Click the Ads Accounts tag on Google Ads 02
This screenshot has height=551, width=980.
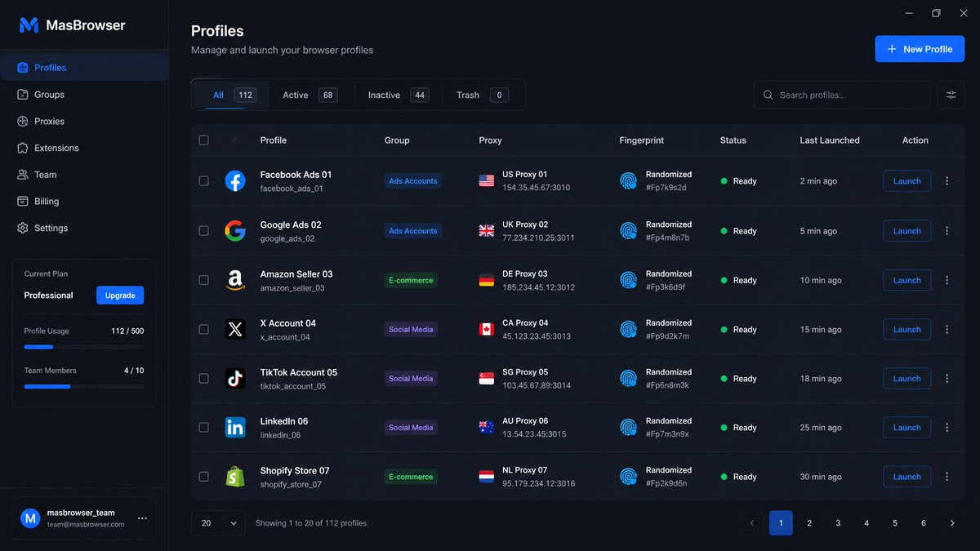(413, 231)
